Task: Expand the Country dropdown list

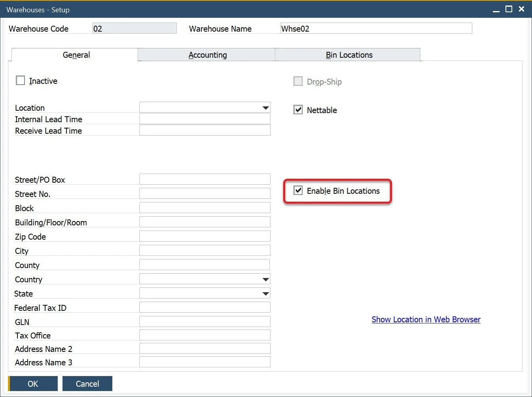Action: [x=265, y=279]
